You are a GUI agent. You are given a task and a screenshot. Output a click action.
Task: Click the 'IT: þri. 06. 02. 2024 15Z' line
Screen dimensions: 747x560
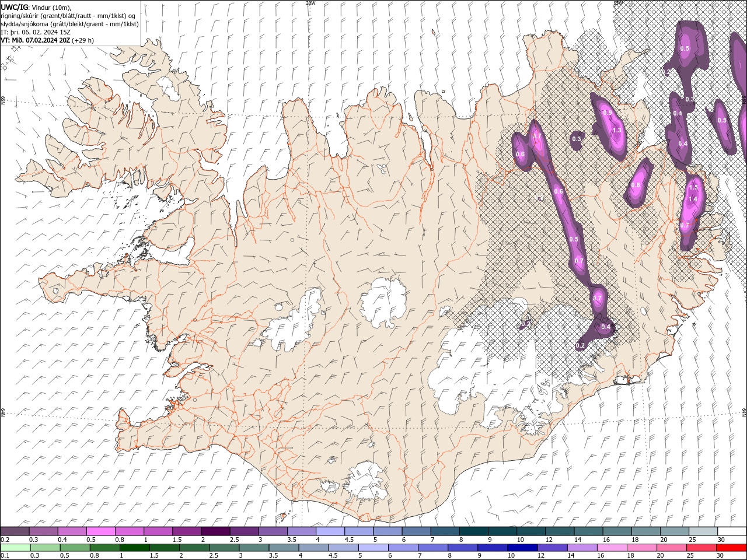(36, 32)
